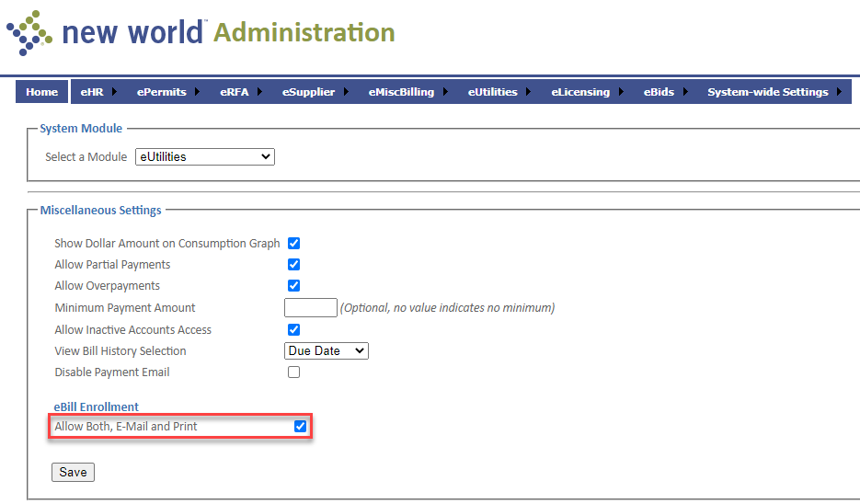Disable Allow Inactive Accounts Access
Screen dimensions: 860x504
(x=294, y=329)
